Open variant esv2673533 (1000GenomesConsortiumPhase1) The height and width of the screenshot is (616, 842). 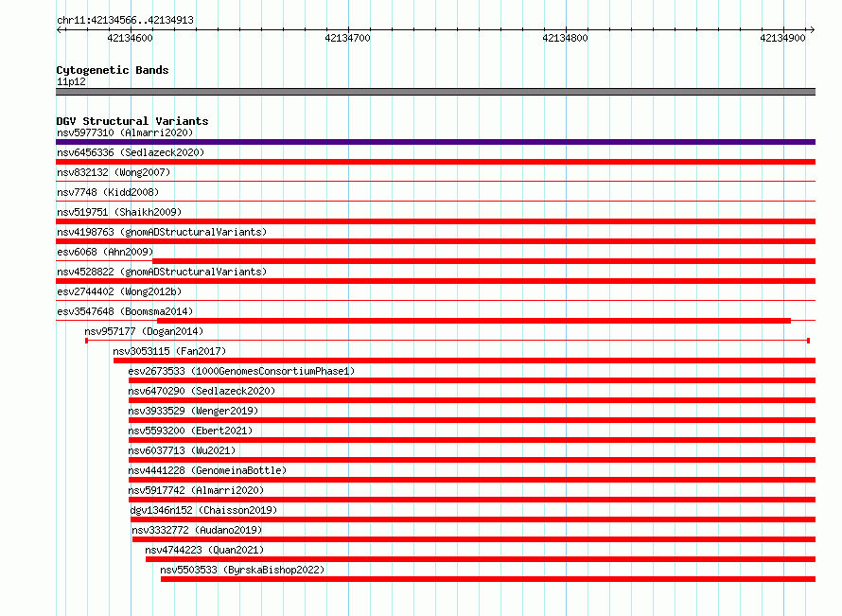241,371
